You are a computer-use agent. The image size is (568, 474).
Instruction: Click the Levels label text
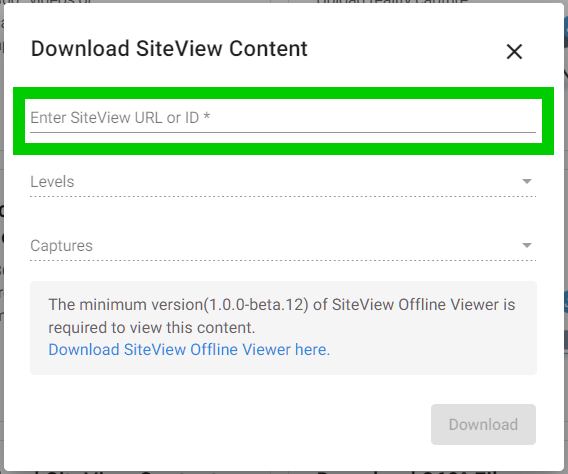click(52, 182)
